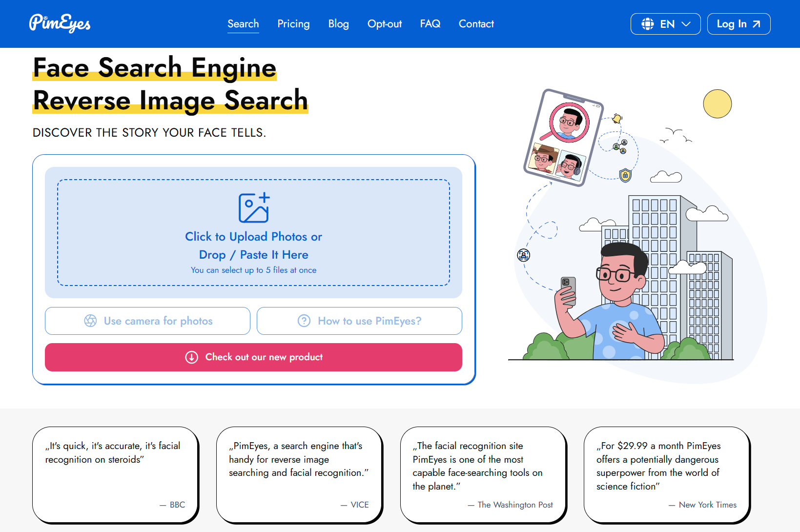Open the FAQ page
Viewport: 800px width, 532px height.
point(430,24)
